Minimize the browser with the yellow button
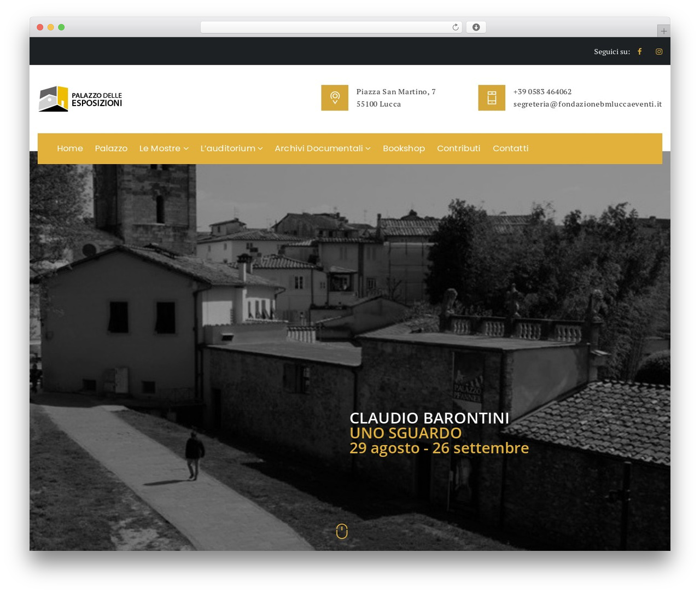The height and width of the screenshot is (593, 700). pos(50,27)
